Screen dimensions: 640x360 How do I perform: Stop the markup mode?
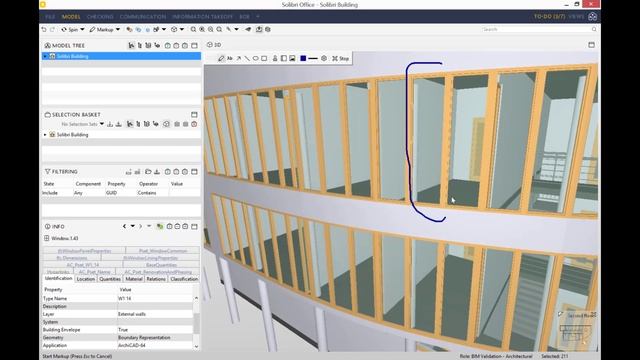click(x=341, y=58)
